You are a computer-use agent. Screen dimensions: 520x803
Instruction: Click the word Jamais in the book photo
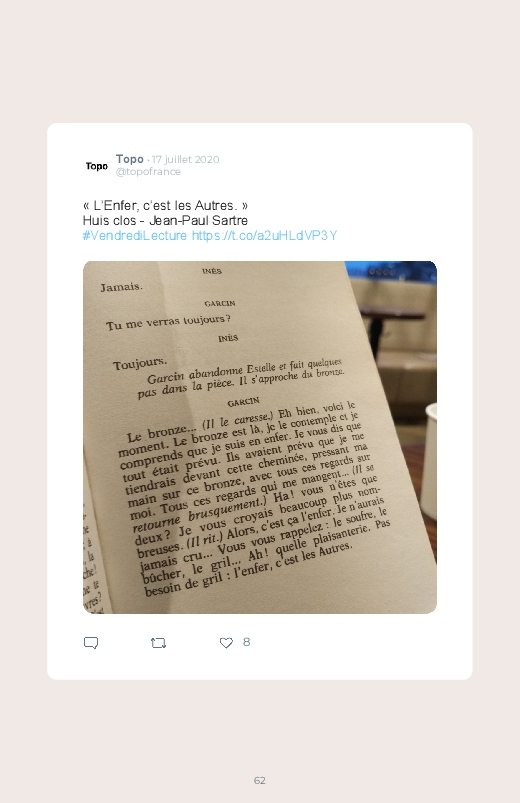tap(121, 287)
